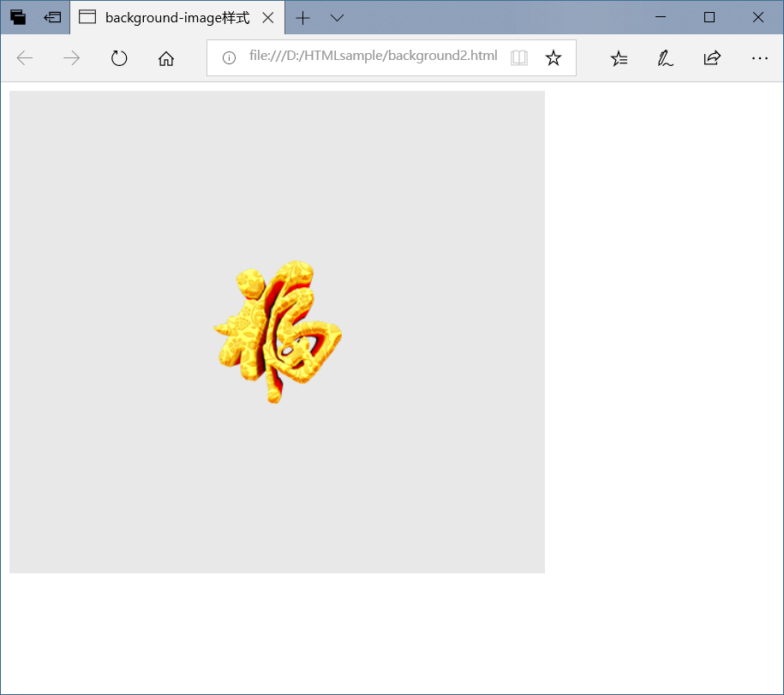Go back to previous page
The image size is (784, 695).
point(25,58)
